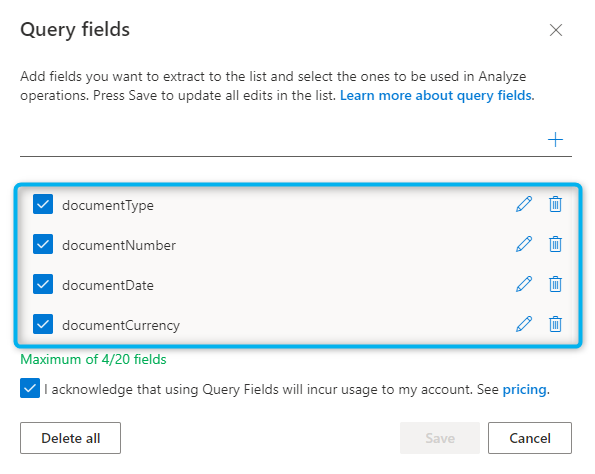Edit the documentNumber field with the pencil icon

click(524, 244)
